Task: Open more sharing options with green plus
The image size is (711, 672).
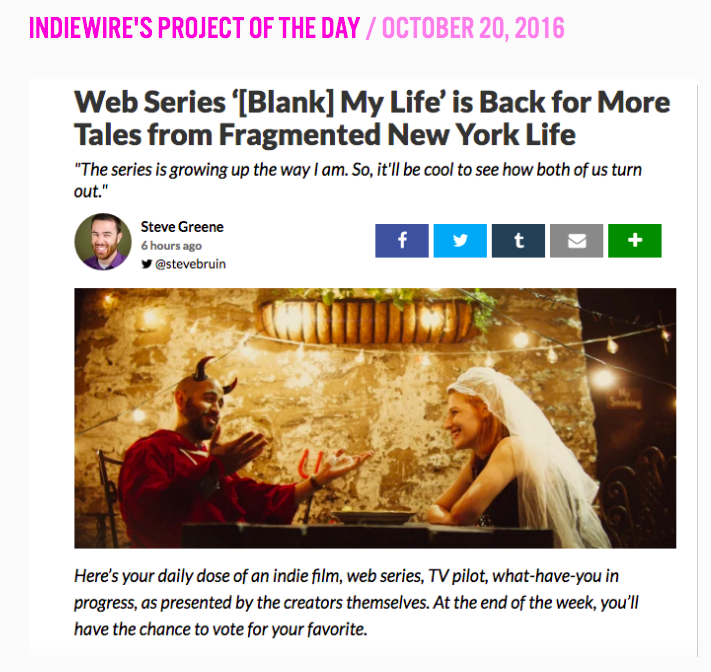Action: pos(635,240)
